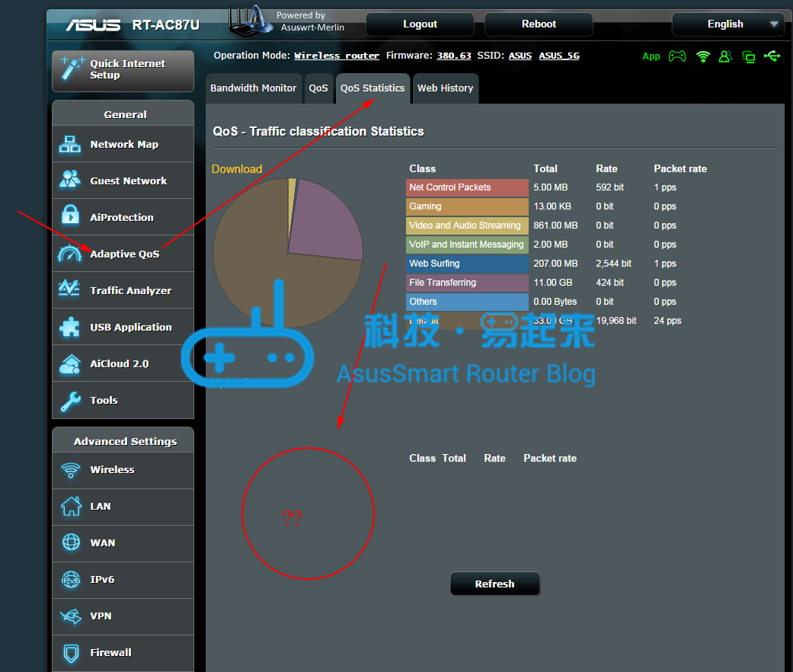
Task: Open Traffic Analyzer menu item
Action: [123, 290]
